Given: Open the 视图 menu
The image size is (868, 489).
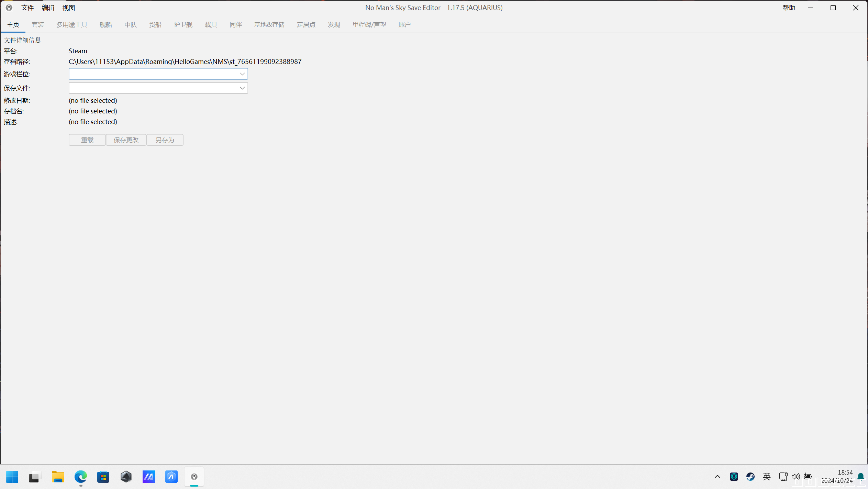Looking at the screenshot, I should [x=69, y=8].
